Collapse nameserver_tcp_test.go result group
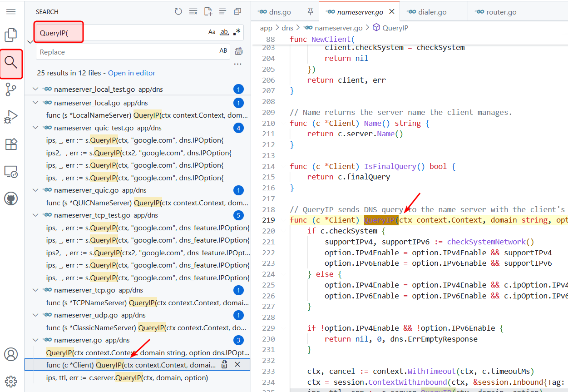Screen dimensions: 568x392 (36, 215)
